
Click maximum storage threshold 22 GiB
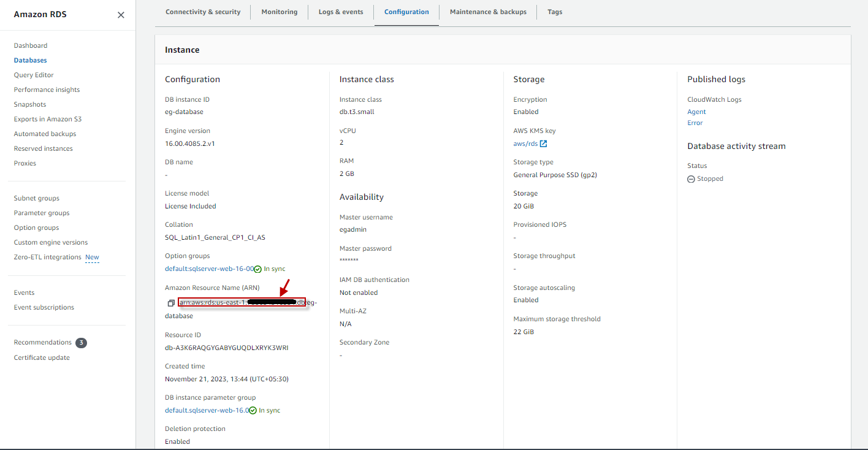coord(523,332)
